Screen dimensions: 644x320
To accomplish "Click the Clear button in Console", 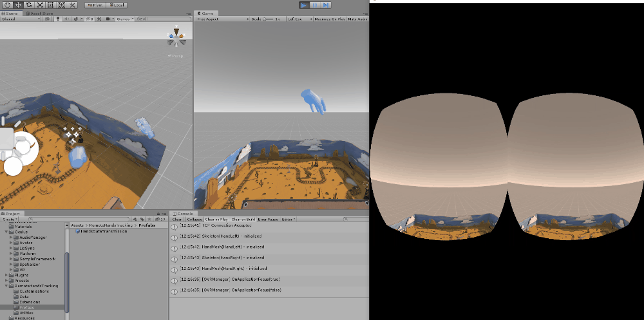I will [177, 220].
